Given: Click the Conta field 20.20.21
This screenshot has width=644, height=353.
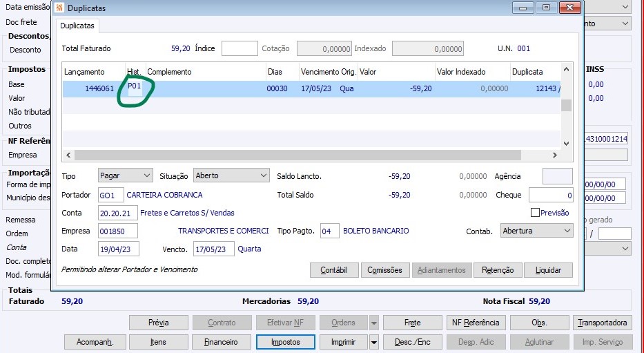Looking at the screenshot, I should tap(117, 213).
